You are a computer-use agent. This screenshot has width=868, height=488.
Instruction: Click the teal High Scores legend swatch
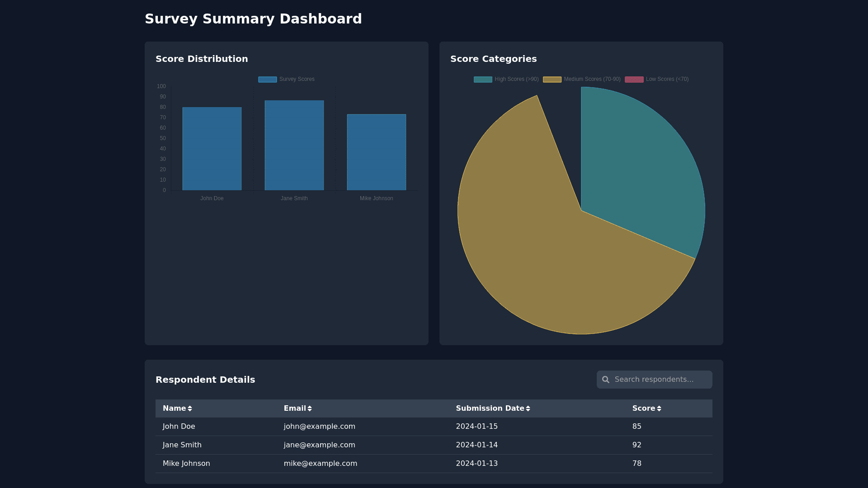[483, 80]
